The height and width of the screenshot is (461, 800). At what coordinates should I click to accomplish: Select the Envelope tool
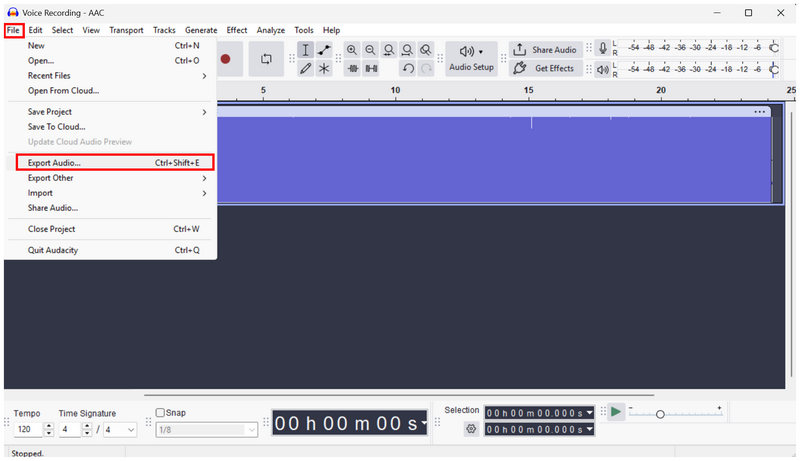pyautogui.click(x=324, y=50)
